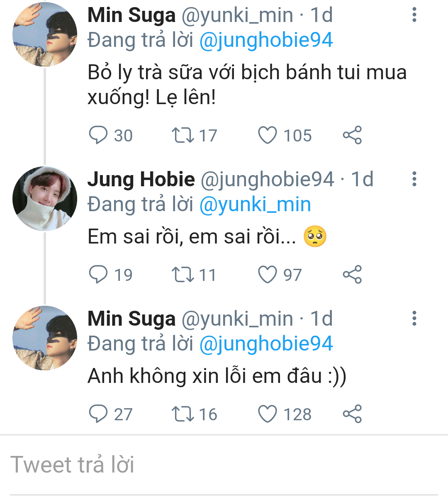Like Jung Hobie's "Em sai rồi" tweet
448x497 pixels.
(268, 275)
